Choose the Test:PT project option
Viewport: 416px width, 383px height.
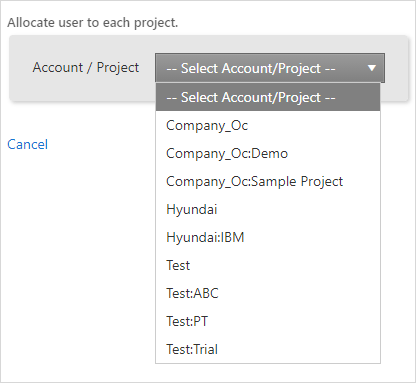pyautogui.click(x=268, y=321)
